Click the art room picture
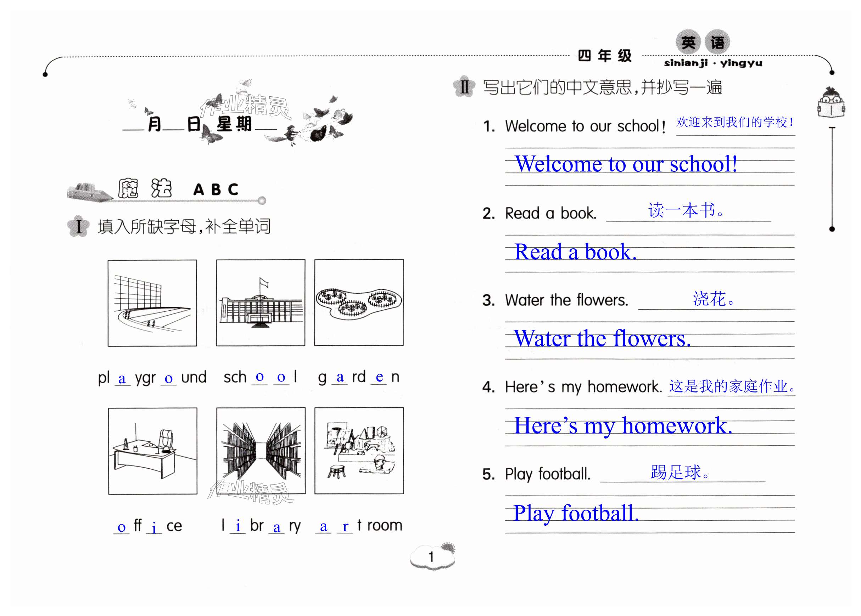The height and width of the screenshot is (616, 861). (359, 450)
